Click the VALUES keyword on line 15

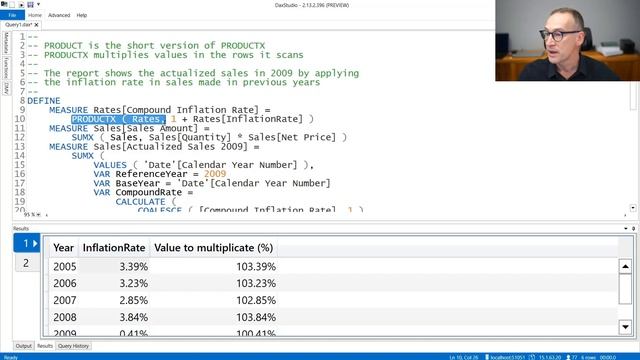(x=110, y=165)
